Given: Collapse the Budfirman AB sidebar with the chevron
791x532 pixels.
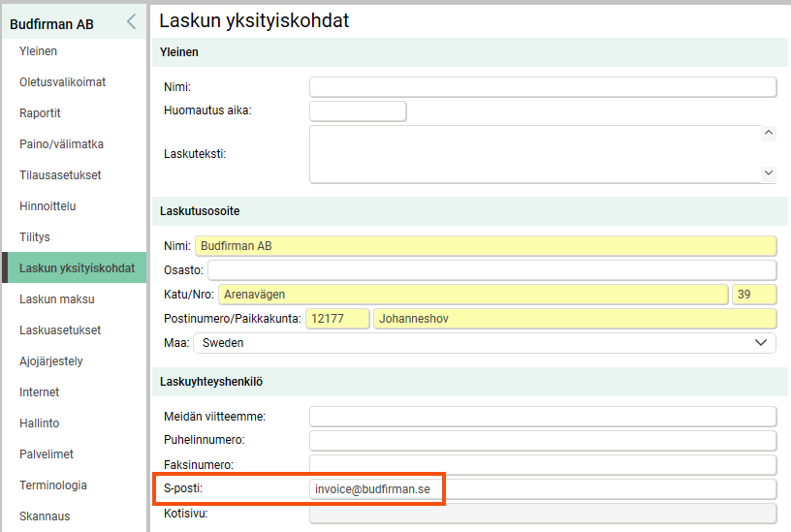Looking at the screenshot, I should point(132,21).
